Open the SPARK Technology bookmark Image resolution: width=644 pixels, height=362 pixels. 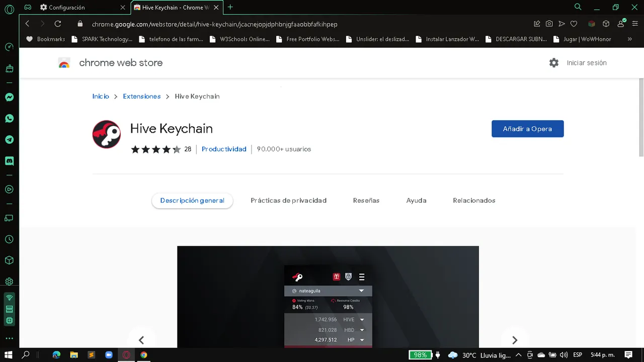pos(102,39)
